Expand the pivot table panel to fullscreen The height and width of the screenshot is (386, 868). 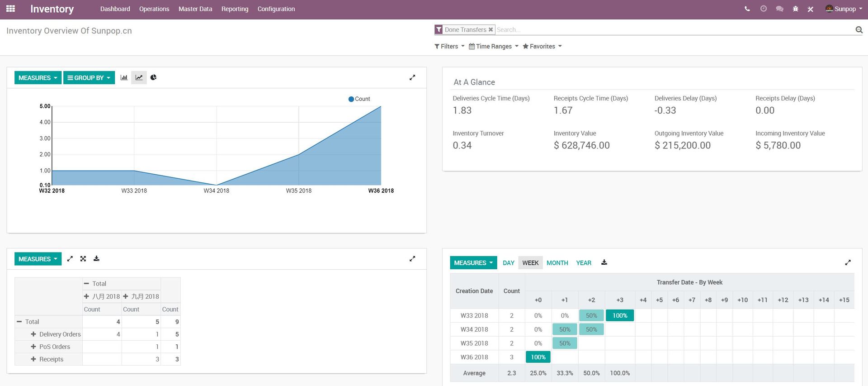point(412,259)
